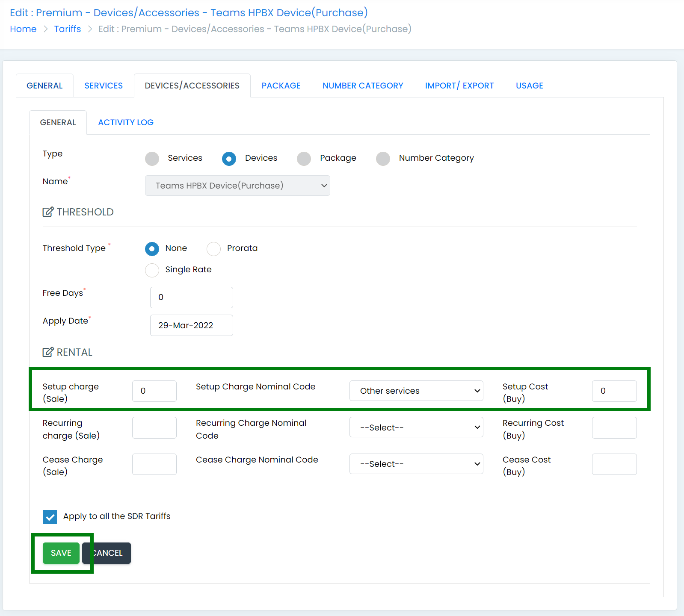Click the Cease Cost (Buy) input

614,464
